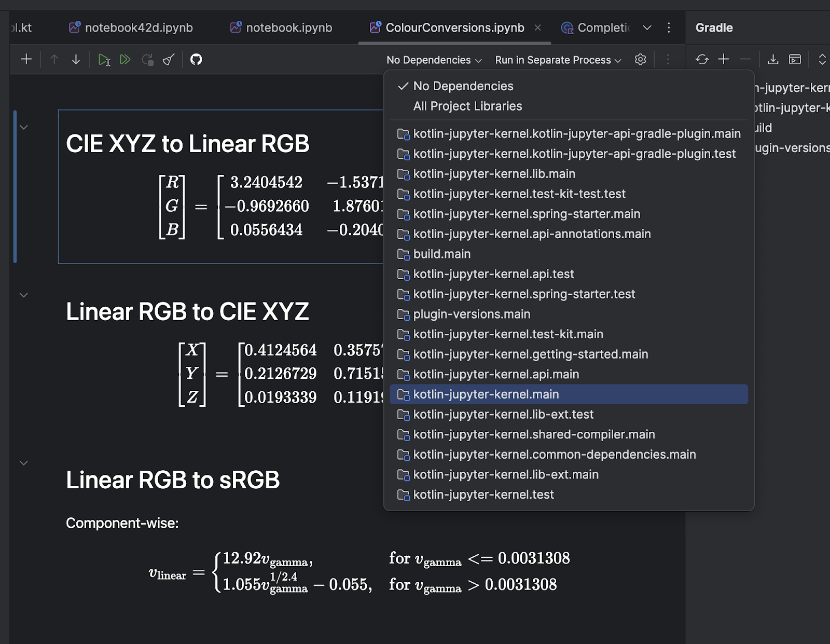Click the Run All cells icon
This screenshot has width=830, height=644.
[125, 60]
